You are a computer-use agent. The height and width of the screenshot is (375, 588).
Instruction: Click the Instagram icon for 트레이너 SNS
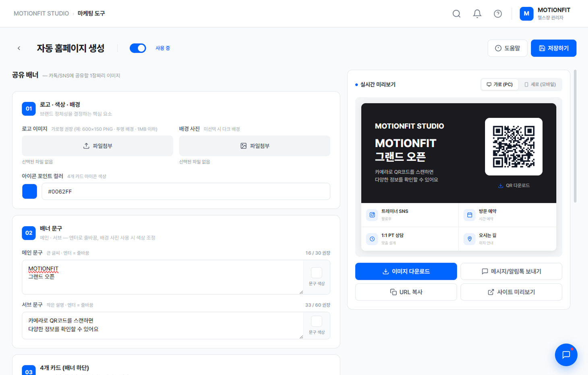[x=372, y=215]
